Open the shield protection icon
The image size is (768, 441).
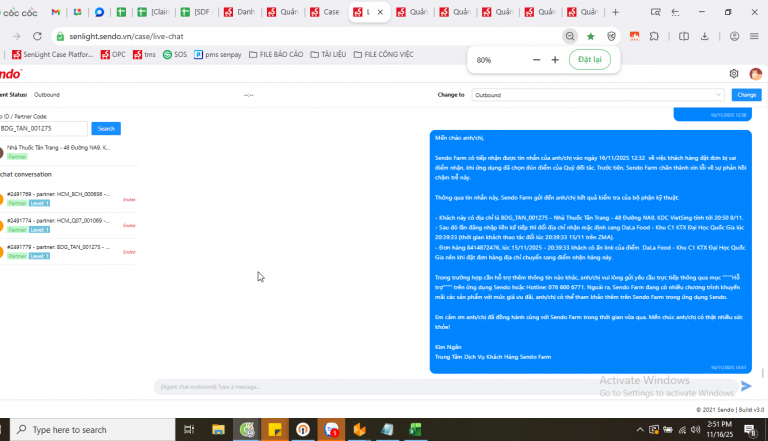click(x=611, y=36)
